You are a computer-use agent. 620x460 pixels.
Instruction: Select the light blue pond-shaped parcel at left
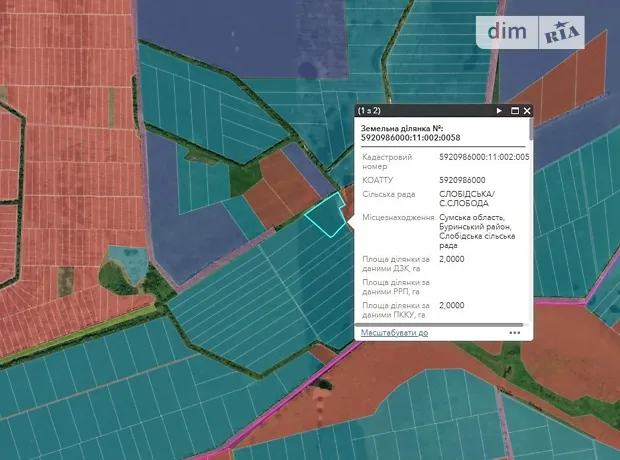(127, 265)
